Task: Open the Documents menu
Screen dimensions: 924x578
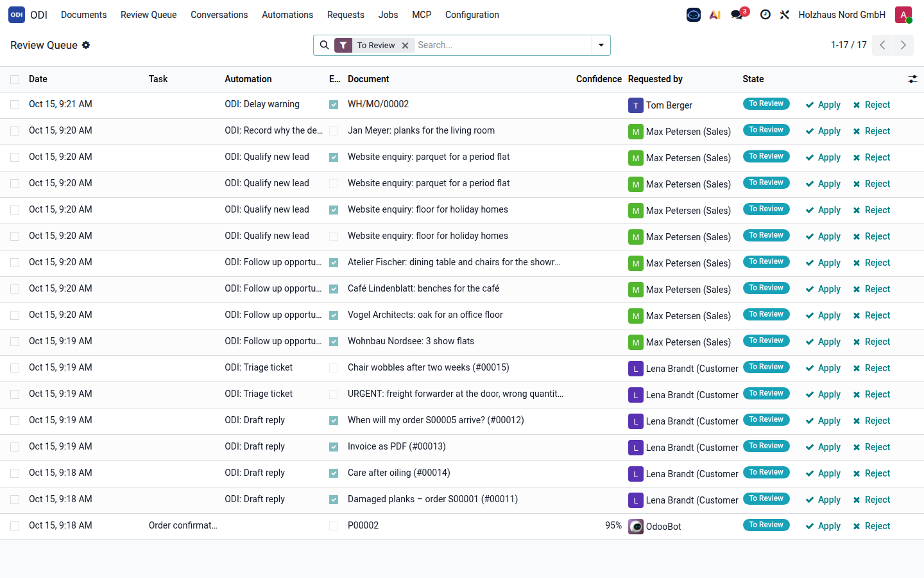Action: coord(84,15)
